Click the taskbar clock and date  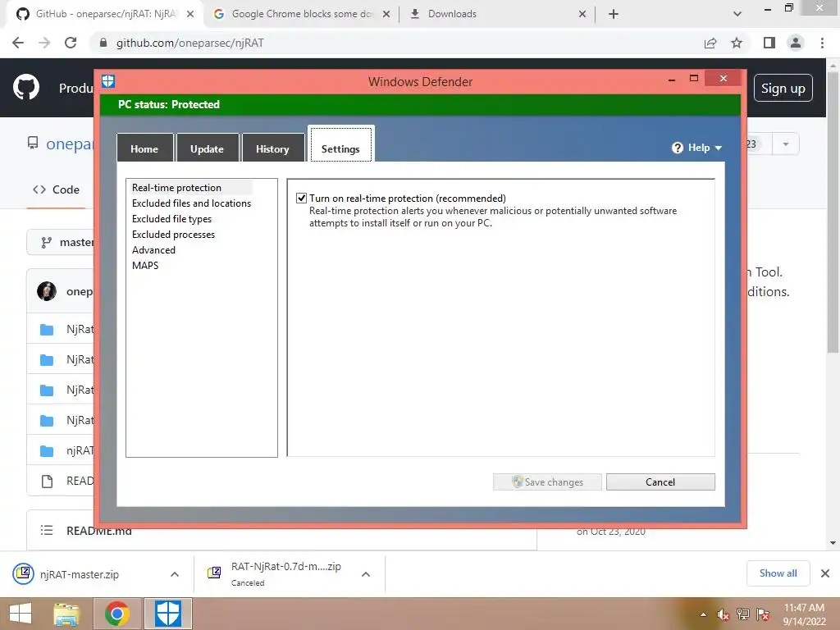tap(804, 614)
